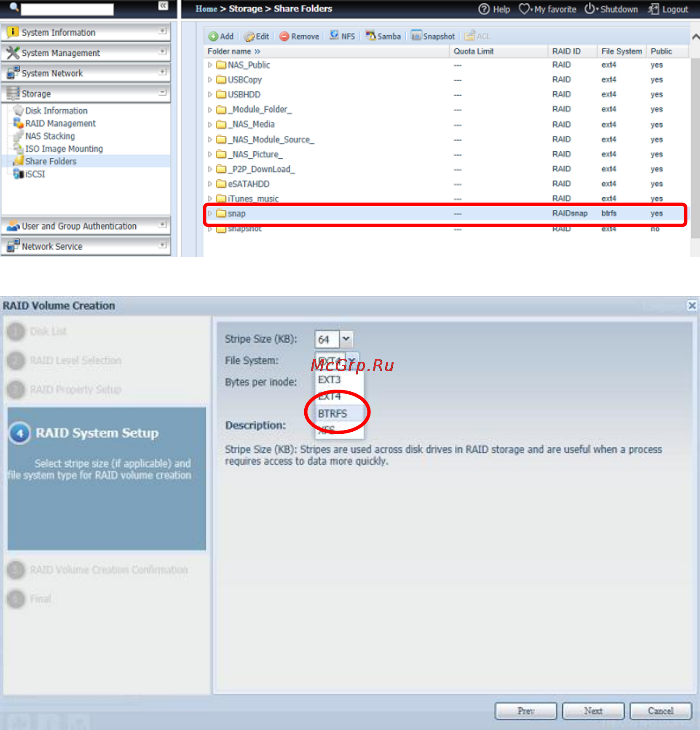Expand System Information section
This screenshot has height=730, width=700.
163,31
